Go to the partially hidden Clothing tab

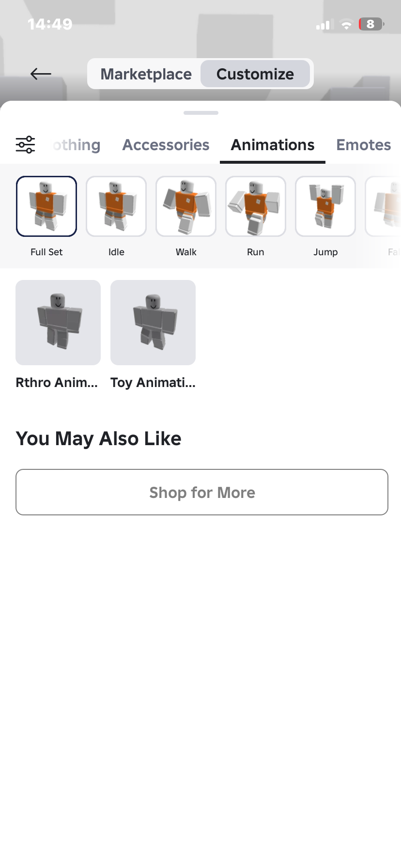coord(77,145)
